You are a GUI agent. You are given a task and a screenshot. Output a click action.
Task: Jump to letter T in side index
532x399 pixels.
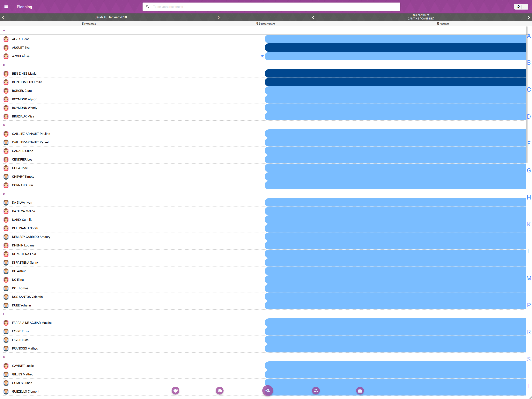coord(529,386)
